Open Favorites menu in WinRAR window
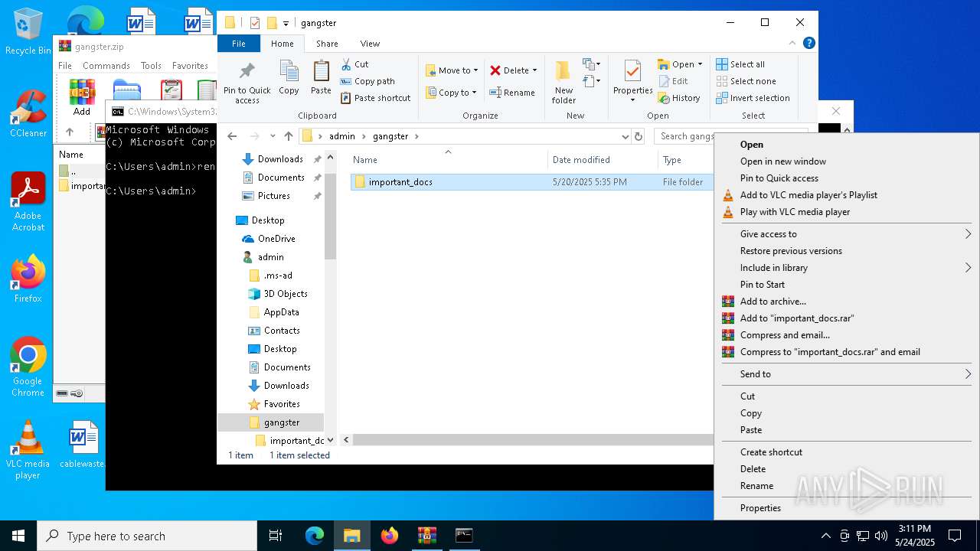The image size is (980, 551). 190,66
